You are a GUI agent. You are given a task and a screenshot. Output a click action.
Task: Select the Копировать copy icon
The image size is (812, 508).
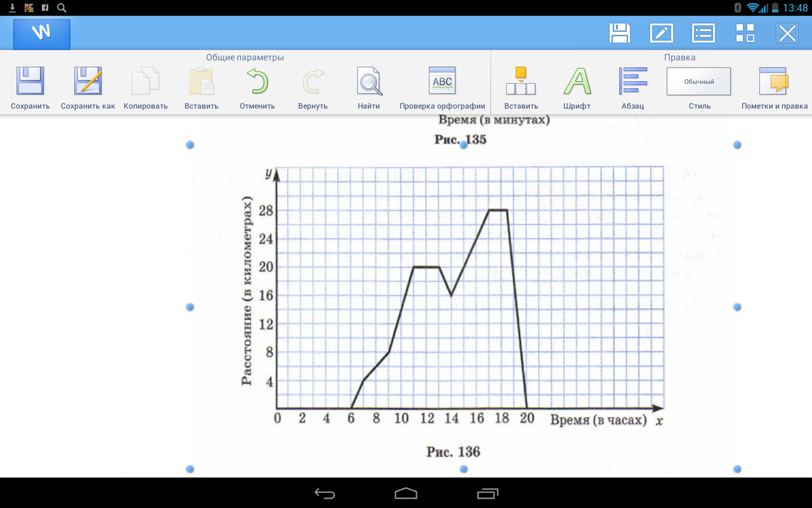pyautogui.click(x=145, y=81)
